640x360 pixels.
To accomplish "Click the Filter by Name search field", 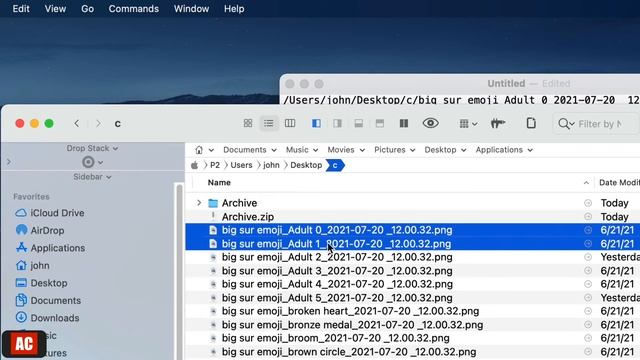I will pyautogui.click(x=600, y=124).
